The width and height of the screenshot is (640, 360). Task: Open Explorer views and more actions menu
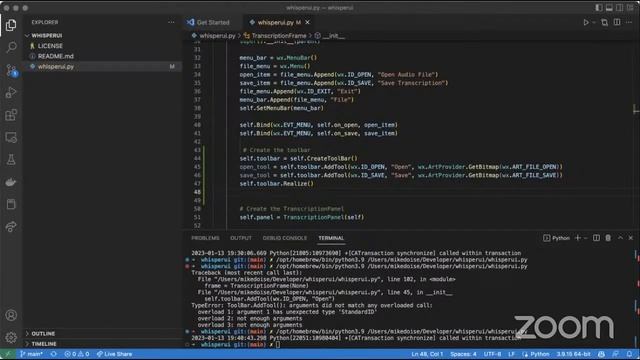[x=171, y=22]
